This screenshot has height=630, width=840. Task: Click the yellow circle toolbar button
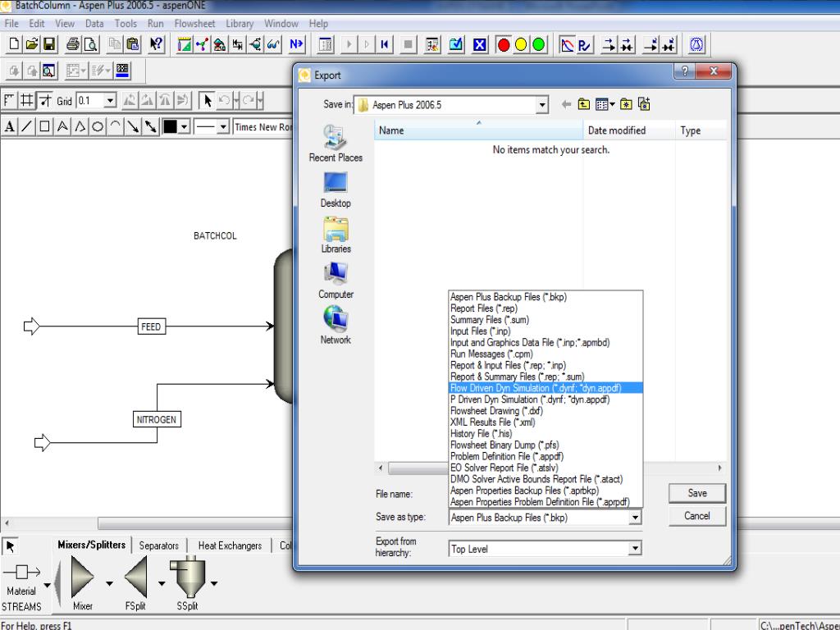click(x=521, y=44)
